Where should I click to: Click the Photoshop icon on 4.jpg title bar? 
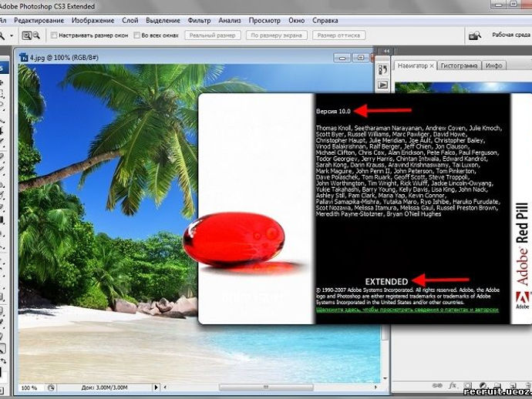click(x=24, y=57)
